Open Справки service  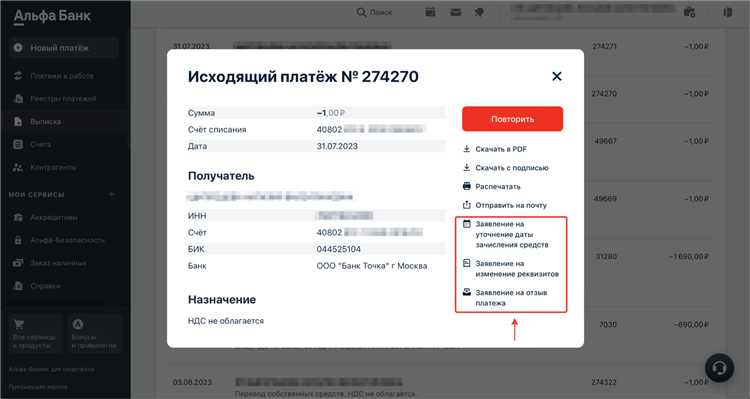click(x=37, y=286)
